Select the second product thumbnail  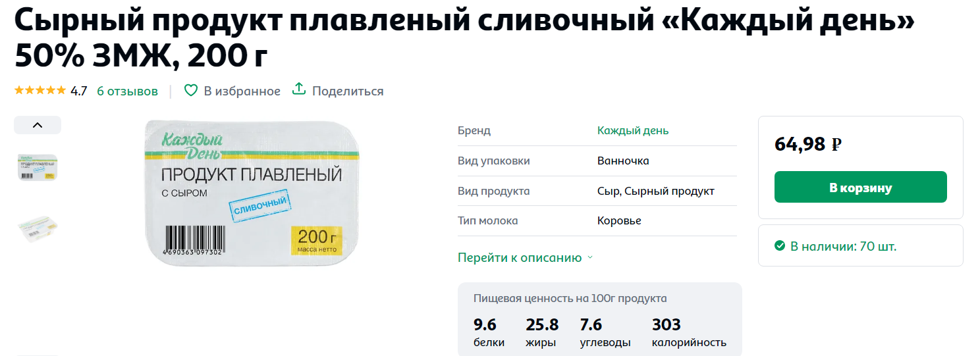pyautogui.click(x=38, y=227)
